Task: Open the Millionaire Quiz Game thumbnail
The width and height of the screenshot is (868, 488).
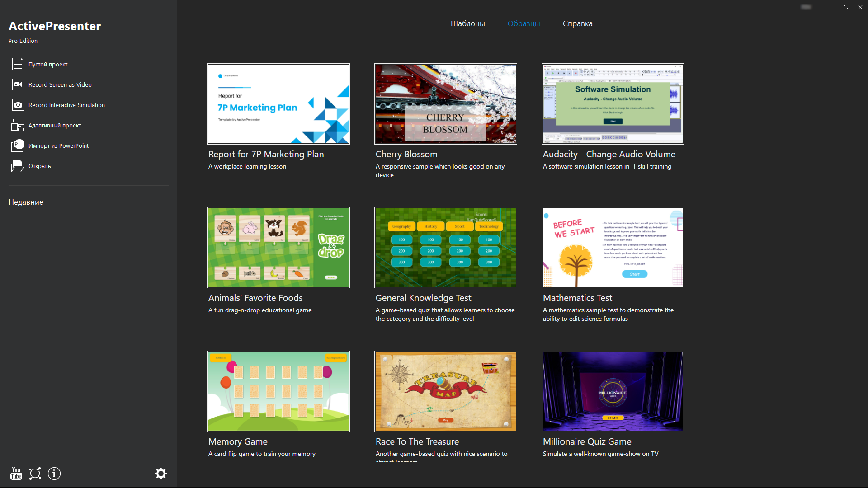Action: (613, 391)
